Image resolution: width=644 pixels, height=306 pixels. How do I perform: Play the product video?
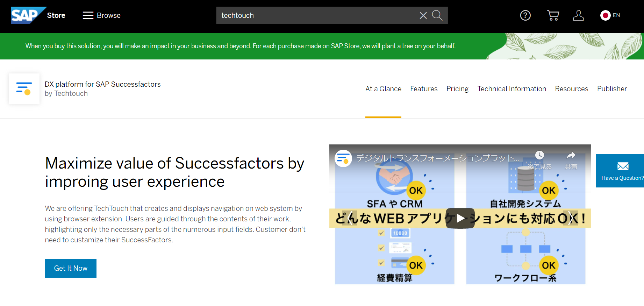[460, 218]
